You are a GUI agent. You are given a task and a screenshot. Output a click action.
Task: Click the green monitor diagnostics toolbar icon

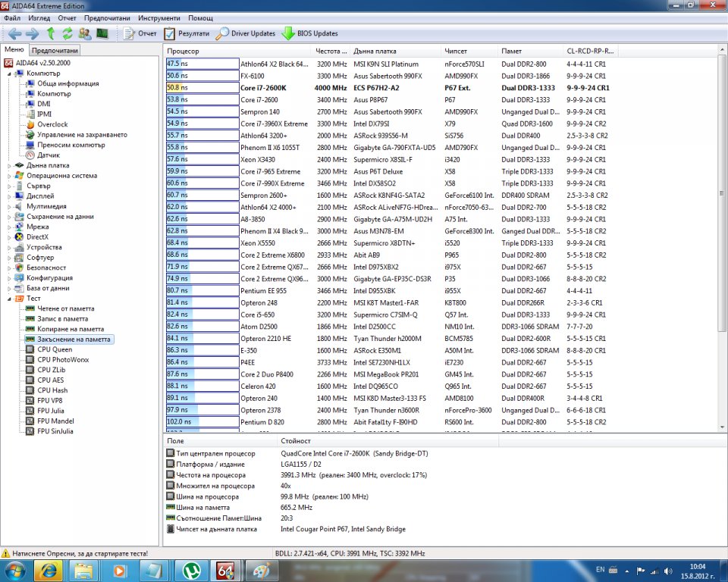coord(102,33)
